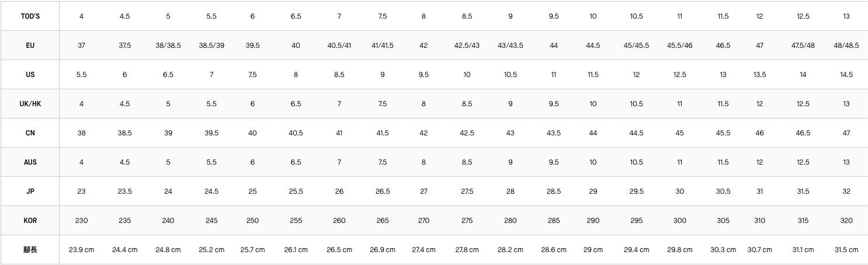Click foot length 23.9 cm cell
868x265 pixels.
pos(81,250)
